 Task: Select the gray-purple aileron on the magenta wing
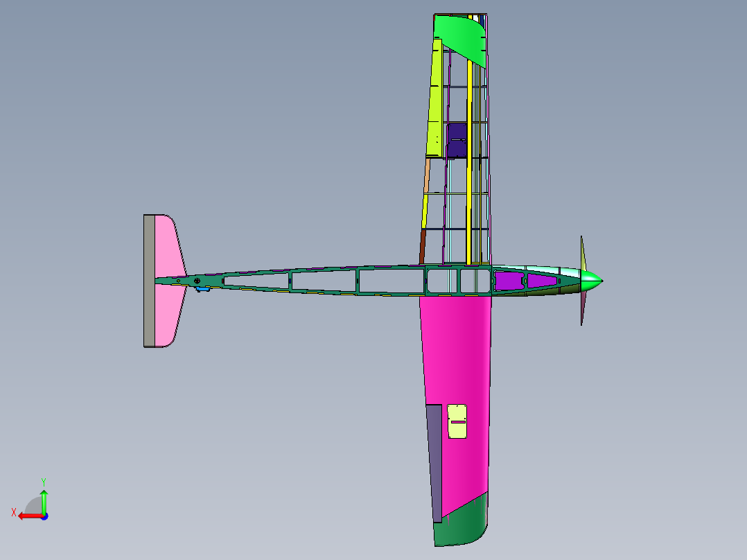(434, 463)
